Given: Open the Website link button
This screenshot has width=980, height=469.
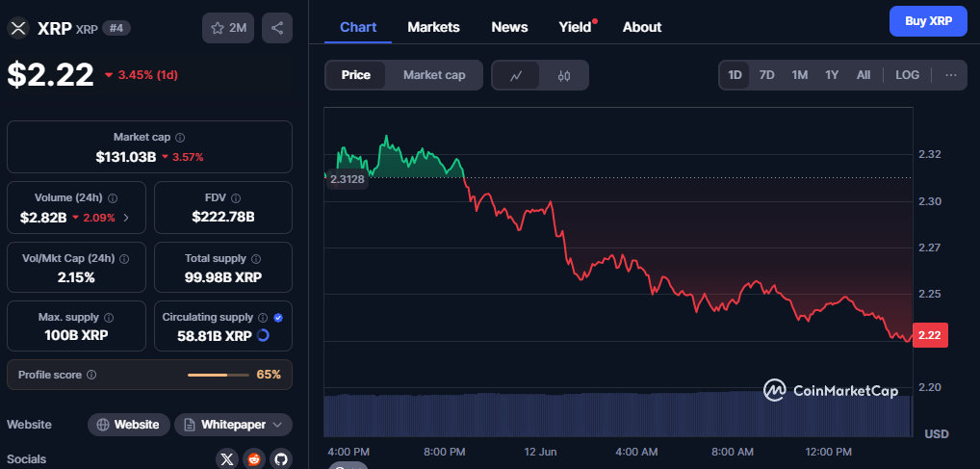Looking at the screenshot, I should (129, 425).
